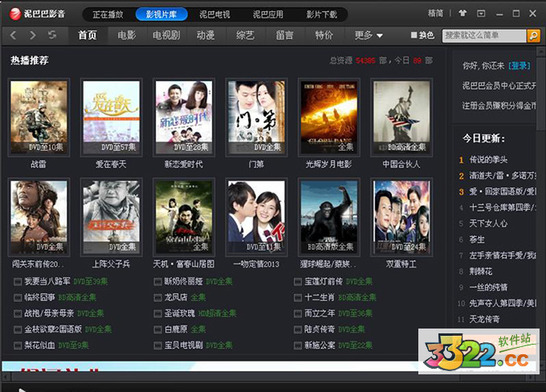Select the 电影 navigation item
Screen dimensions: 546x392
(x=127, y=35)
